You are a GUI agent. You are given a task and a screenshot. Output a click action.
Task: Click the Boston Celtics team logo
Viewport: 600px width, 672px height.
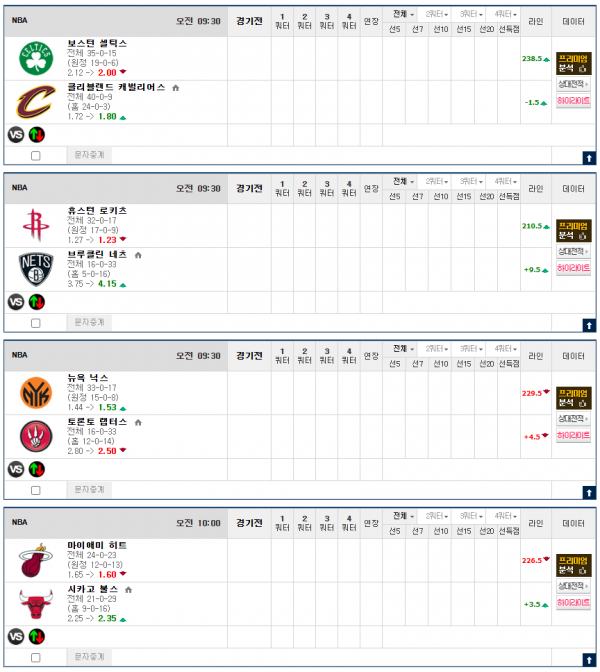[36, 58]
